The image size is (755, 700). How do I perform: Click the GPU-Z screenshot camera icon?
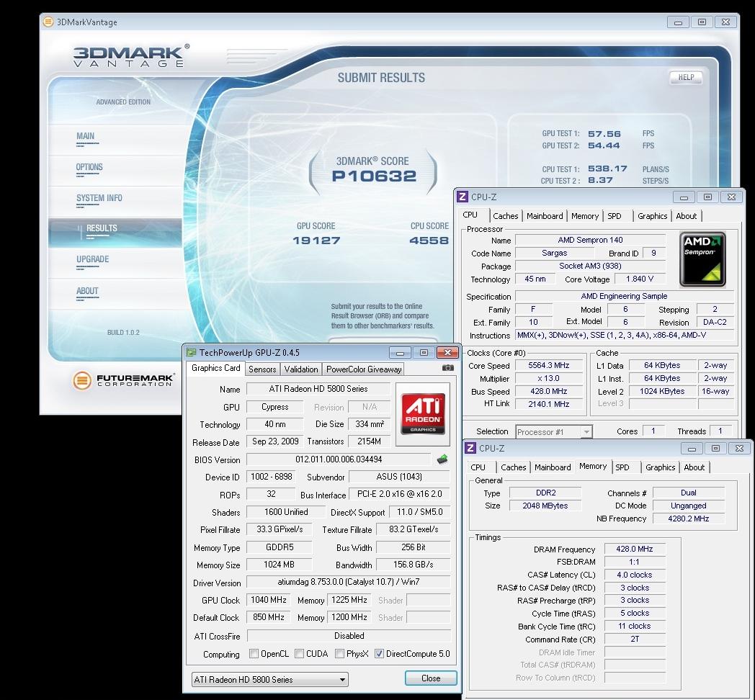[448, 368]
